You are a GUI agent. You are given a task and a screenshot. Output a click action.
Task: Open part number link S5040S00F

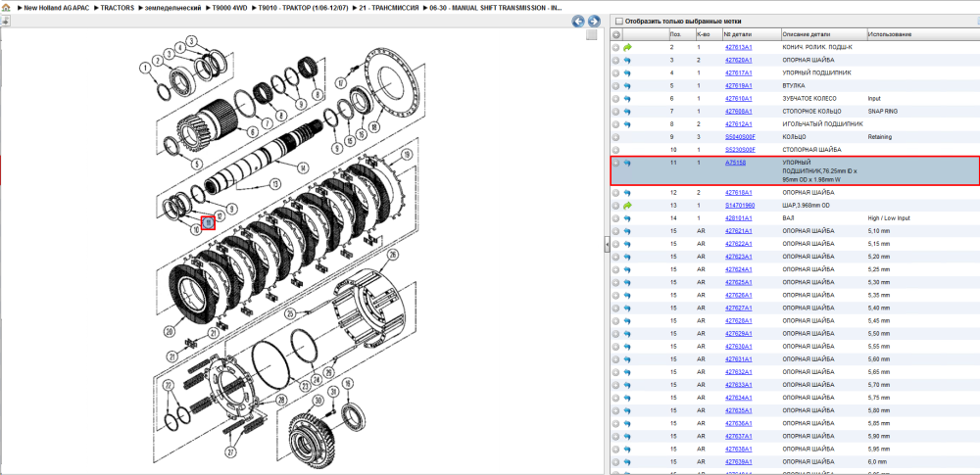(x=740, y=137)
